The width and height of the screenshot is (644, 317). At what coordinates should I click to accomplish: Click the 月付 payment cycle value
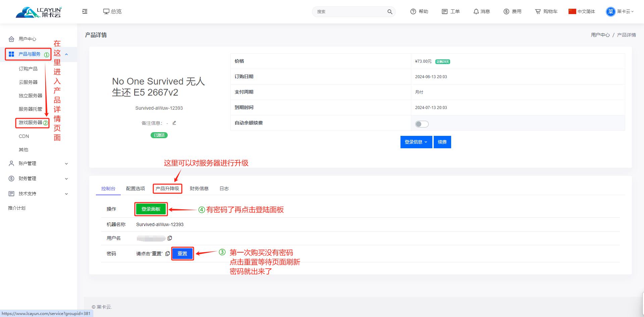[419, 92]
